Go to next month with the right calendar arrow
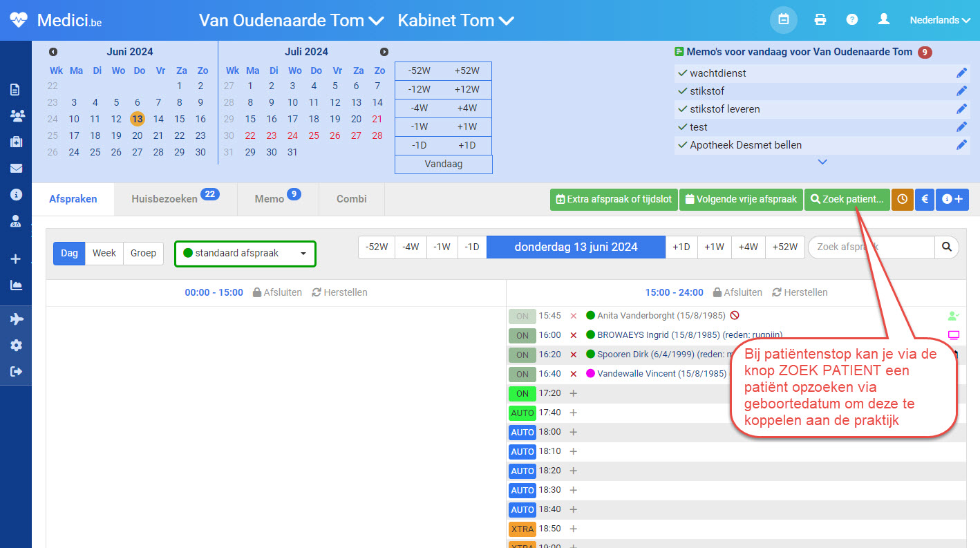Viewport: 980px width, 548px height. coord(384,52)
